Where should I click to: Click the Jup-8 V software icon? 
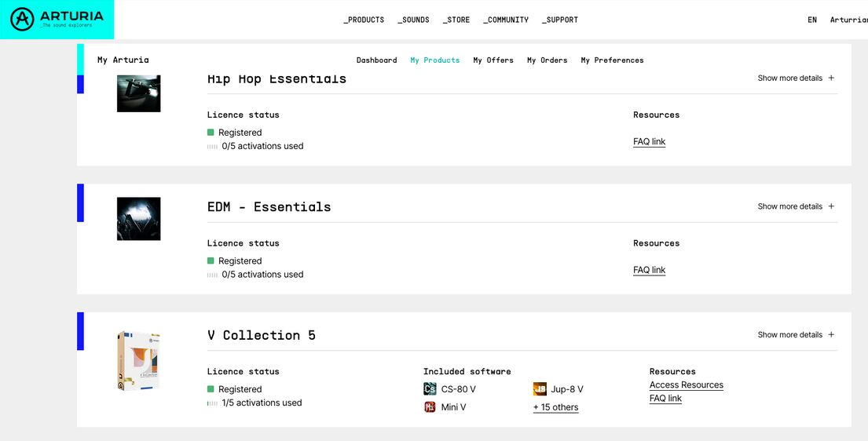[x=540, y=389]
